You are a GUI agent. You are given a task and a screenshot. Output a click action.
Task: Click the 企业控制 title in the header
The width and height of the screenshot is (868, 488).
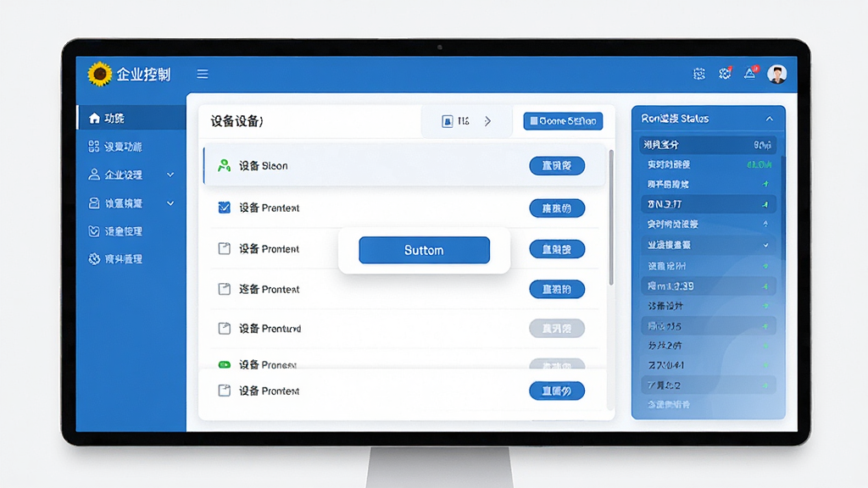143,75
